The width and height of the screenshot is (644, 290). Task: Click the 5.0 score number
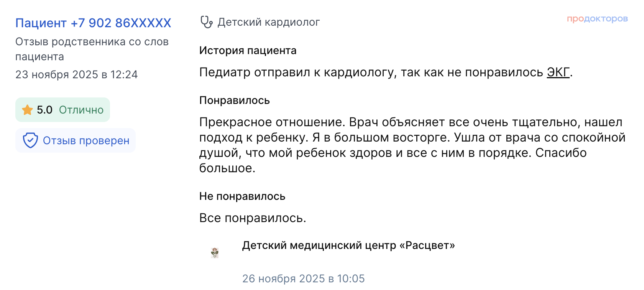[x=44, y=110]
